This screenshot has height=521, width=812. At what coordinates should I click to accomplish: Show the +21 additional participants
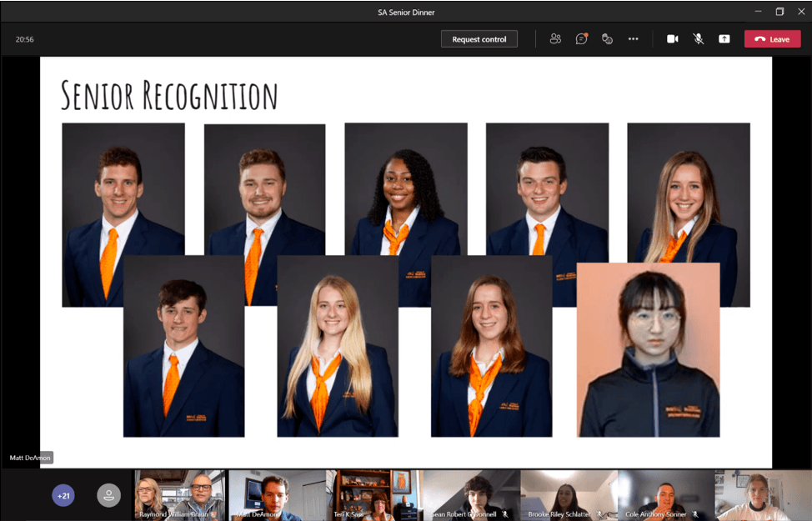pos(63,496)
